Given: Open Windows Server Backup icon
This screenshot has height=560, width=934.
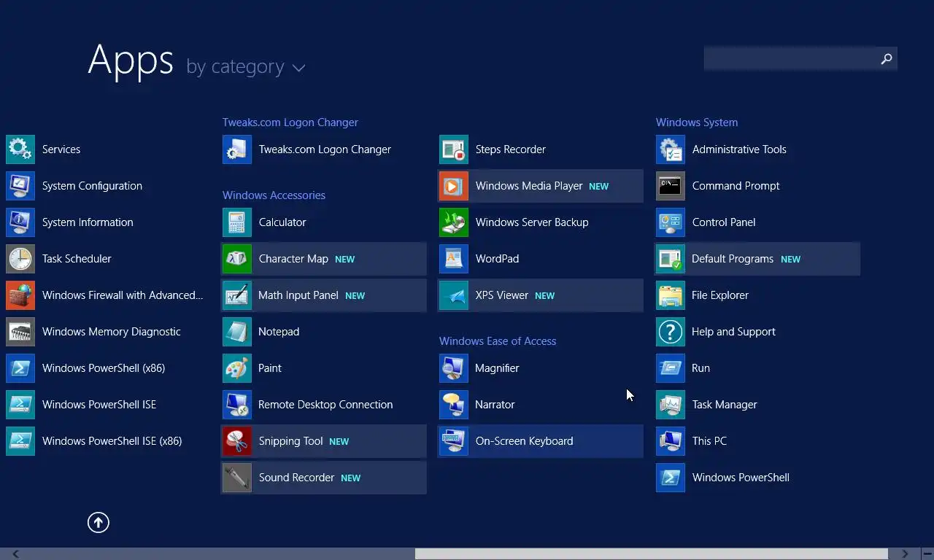Looking at the screenshot, I should coord(454,222).
